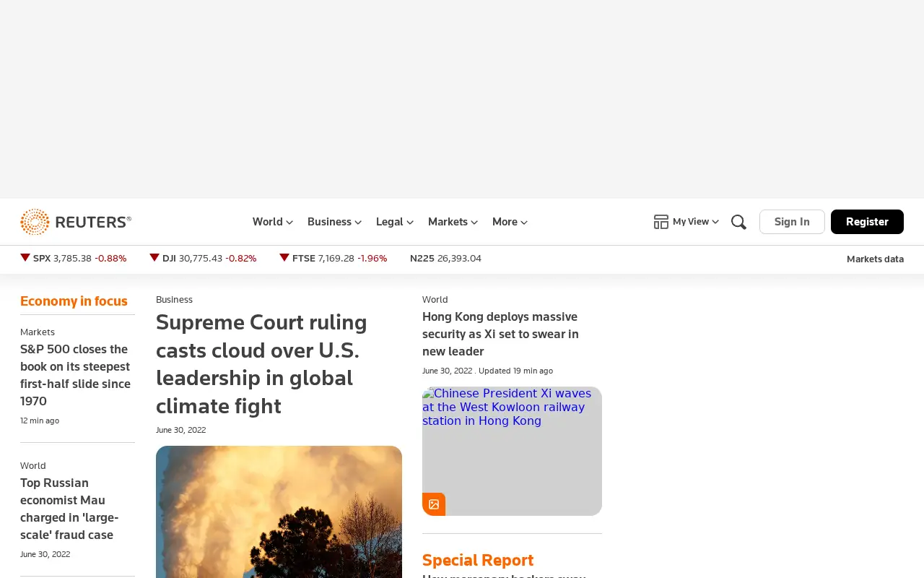Open the Special Report heading
This screenshot has width=924, height=578.
tap(478, 560)
